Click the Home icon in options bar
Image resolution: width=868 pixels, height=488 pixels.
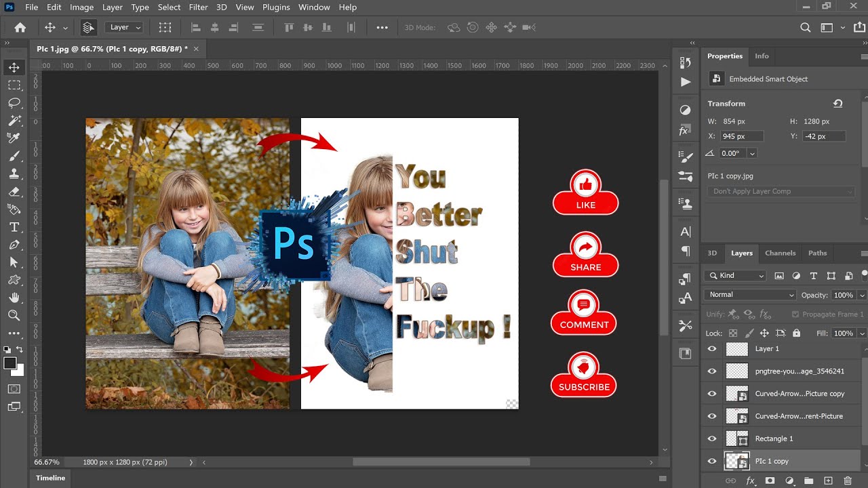[x=20, y=28]
